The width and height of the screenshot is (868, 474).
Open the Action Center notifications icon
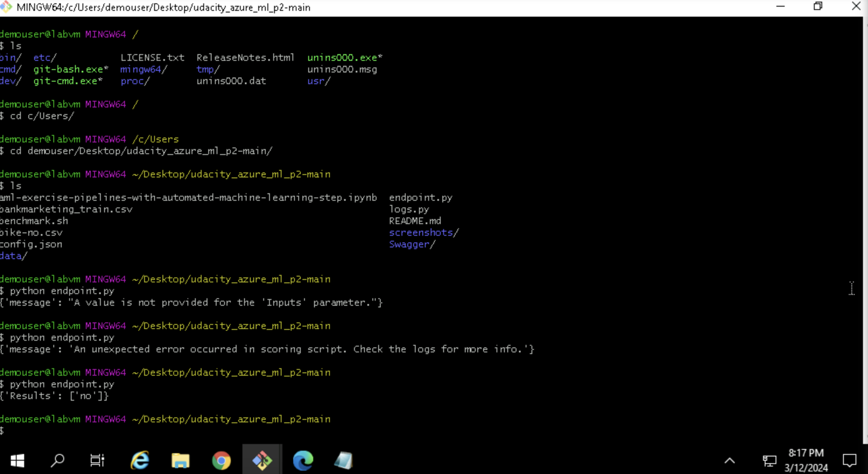[849, 460]
